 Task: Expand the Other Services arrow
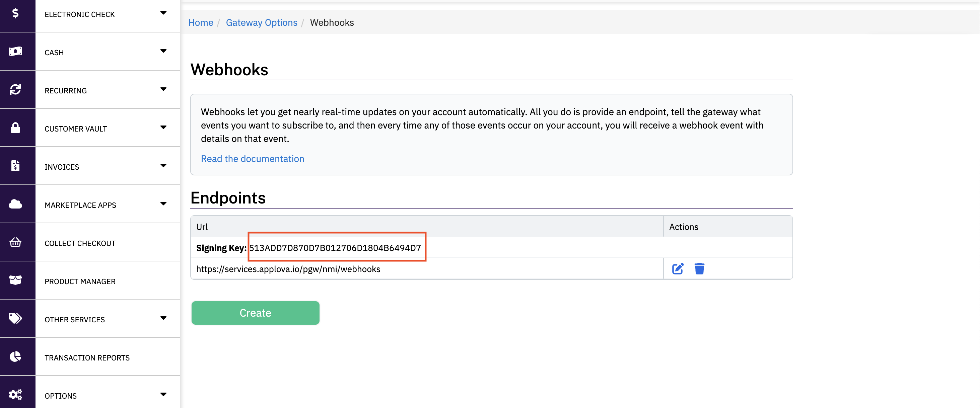point(163,318)
